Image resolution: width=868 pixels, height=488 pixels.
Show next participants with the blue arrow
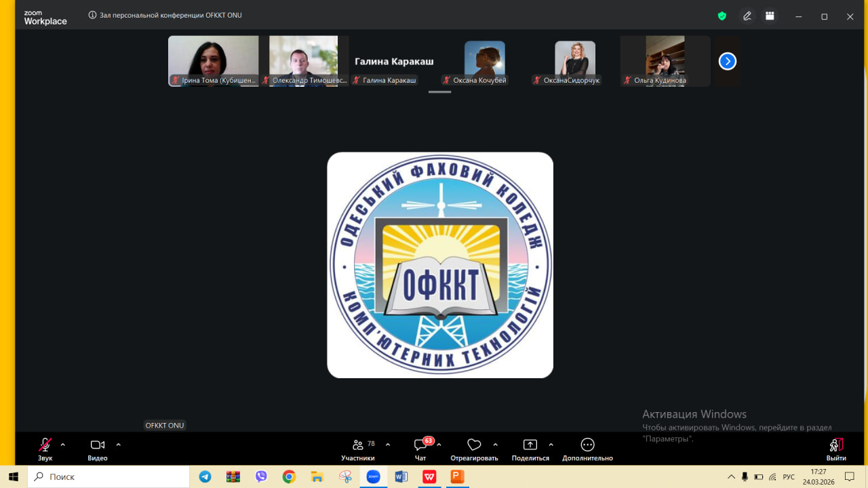click(727, 62)
